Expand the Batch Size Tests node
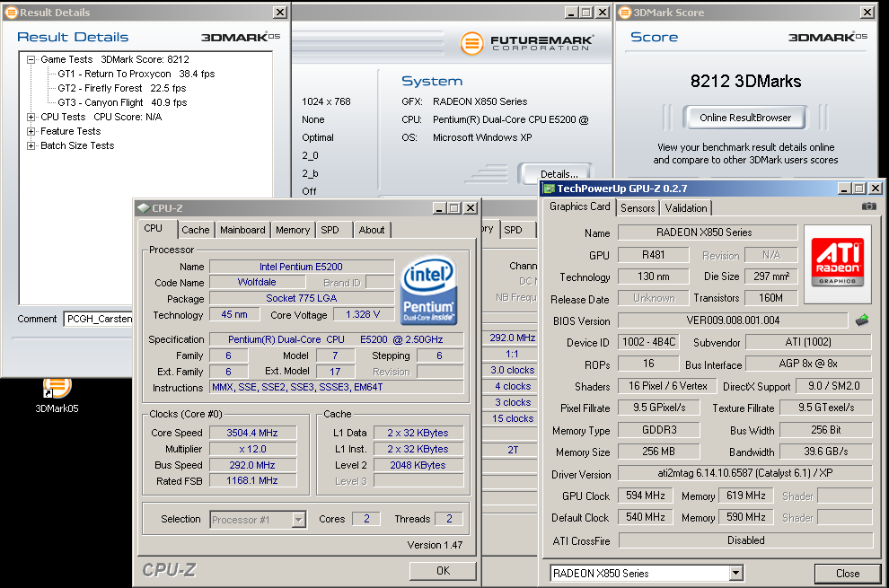 pos(31,145)
